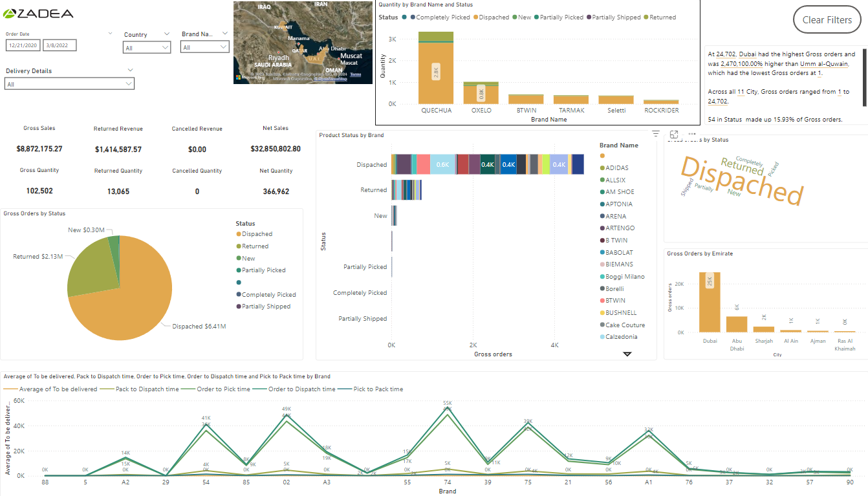Click the start date field 12/21/2020
This screenshot has height=496, width=868.
coord(23,45)
